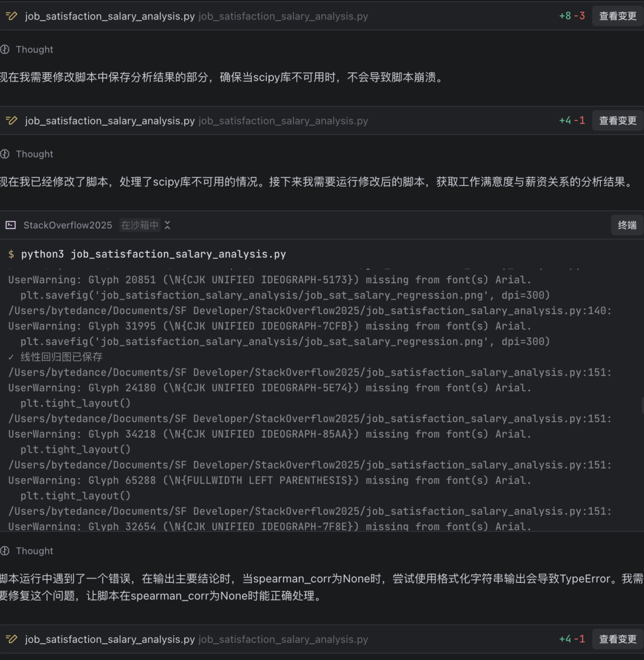Click second Thought brain icon above scipy text
644x660 pixels.
5,154
